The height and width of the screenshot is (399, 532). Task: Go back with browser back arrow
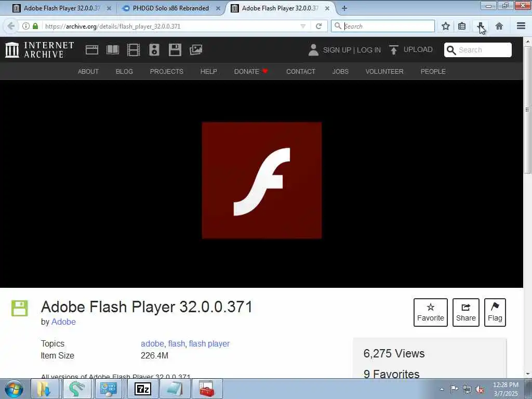coord(11,26)
